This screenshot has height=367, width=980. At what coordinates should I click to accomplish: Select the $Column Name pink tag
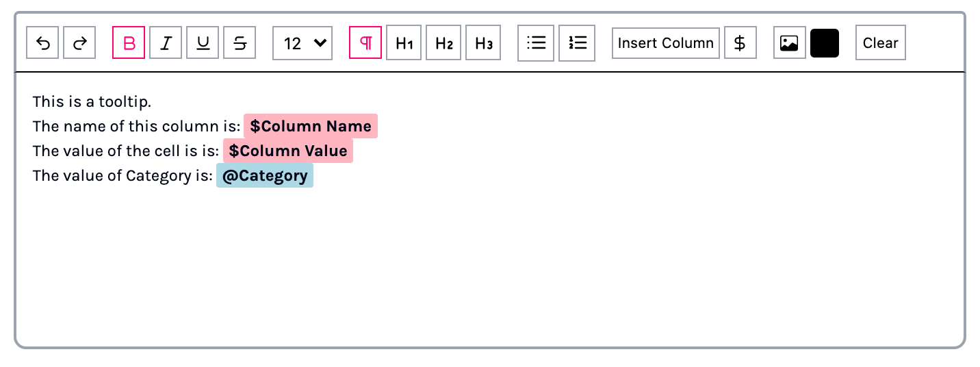tap(311, 127)
